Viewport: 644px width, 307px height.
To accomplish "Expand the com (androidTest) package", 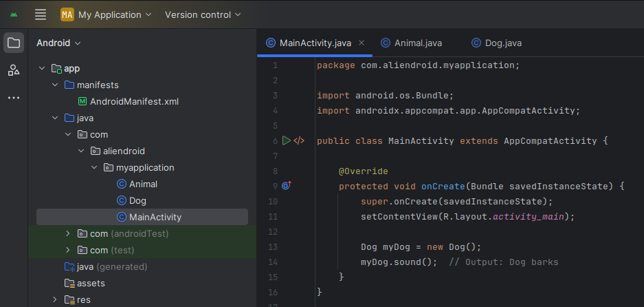I will pyautogui.click(x=68, y=234).
